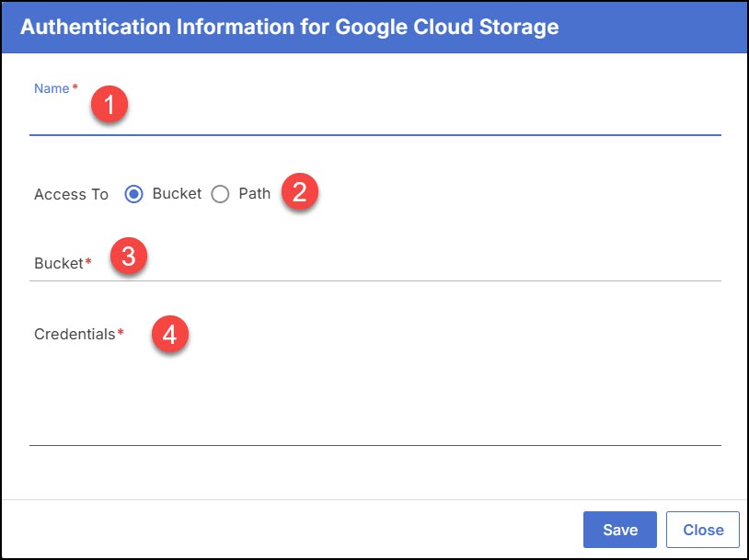Viewport: 749px width, 560px height.
Task: Select the Path radio button
Action: [220, 194]
